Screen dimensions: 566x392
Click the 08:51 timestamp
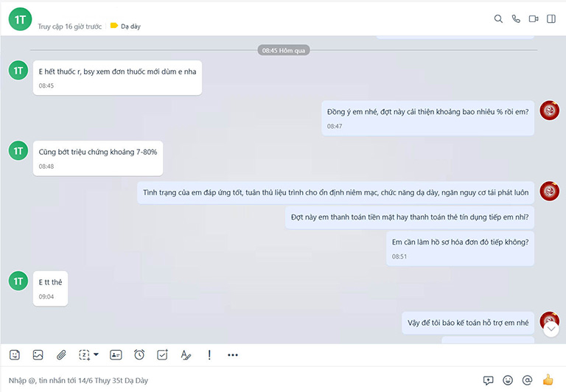399,256
